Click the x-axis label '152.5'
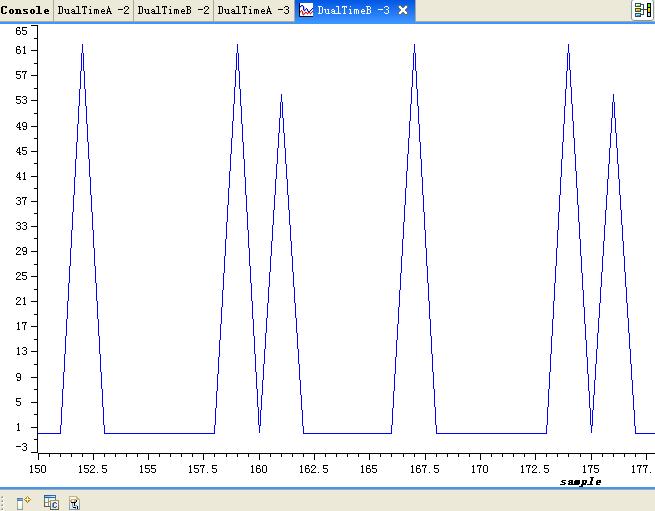The height and width of the screenshot is (511, 655). (x=93, y=469)
